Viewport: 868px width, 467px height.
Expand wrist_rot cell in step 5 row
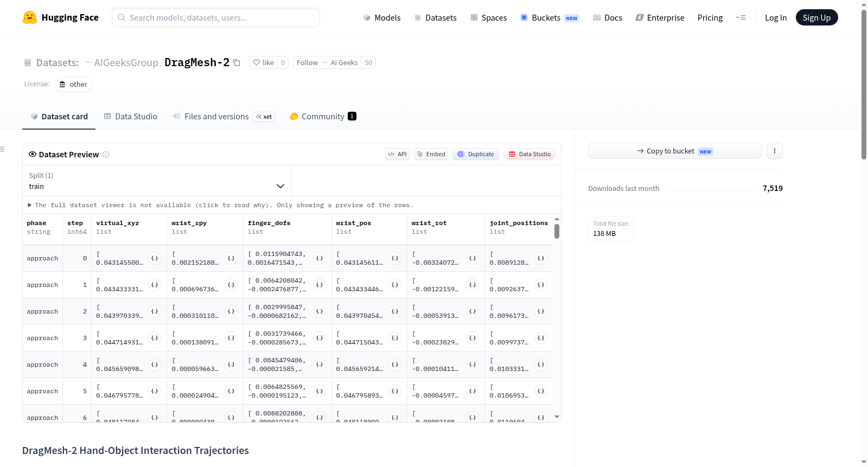click(x=473, y=391)
